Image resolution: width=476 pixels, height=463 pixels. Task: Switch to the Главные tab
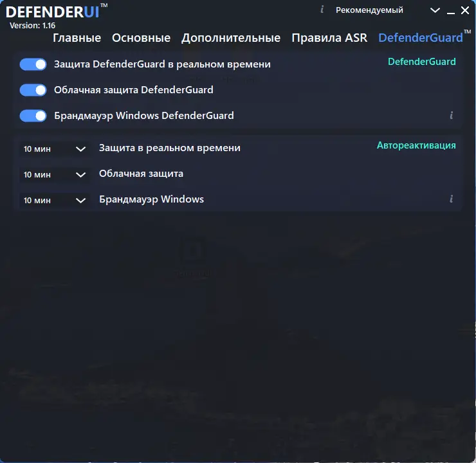coord(77,38)
